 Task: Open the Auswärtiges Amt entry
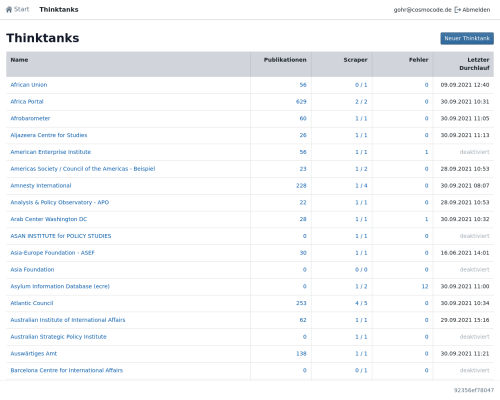[x=34, y=353]
